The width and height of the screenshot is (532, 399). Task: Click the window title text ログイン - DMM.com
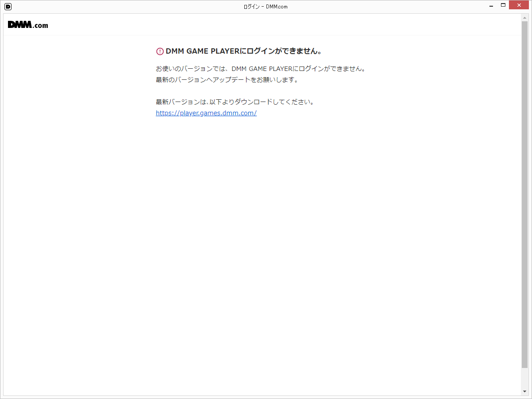(266, 7)
